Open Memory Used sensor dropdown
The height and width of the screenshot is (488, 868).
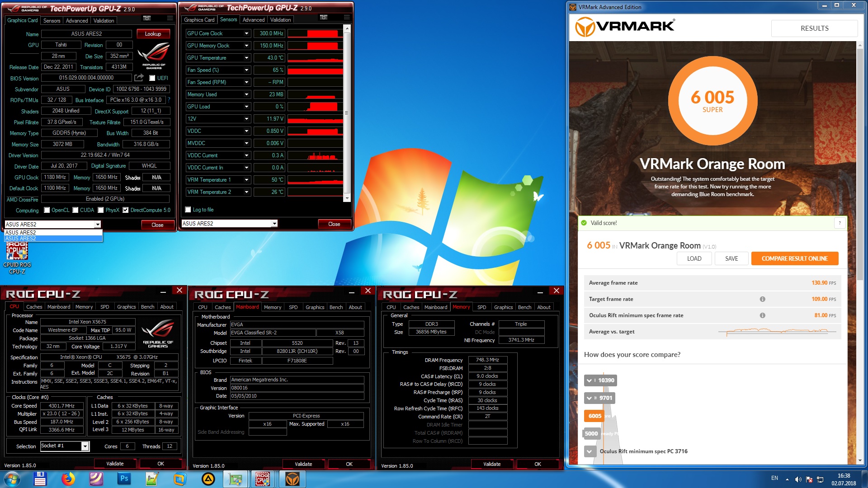[246, 94]
